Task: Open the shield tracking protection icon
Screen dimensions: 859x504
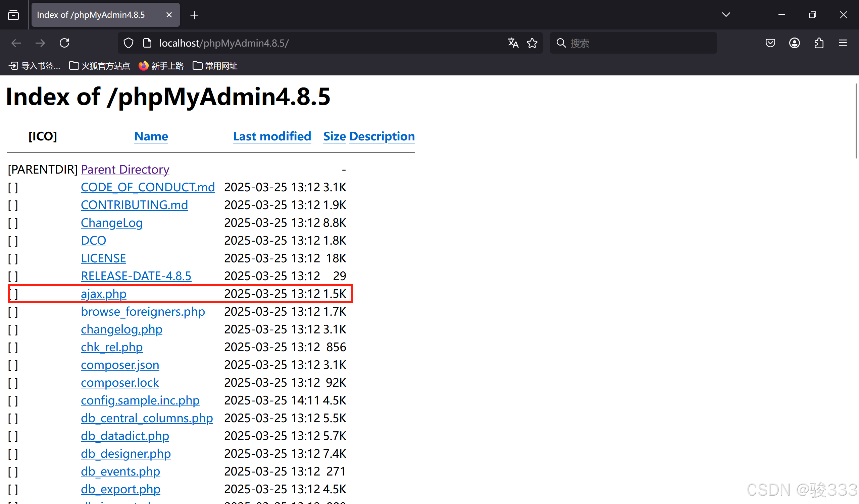Action: coord(128,43)
